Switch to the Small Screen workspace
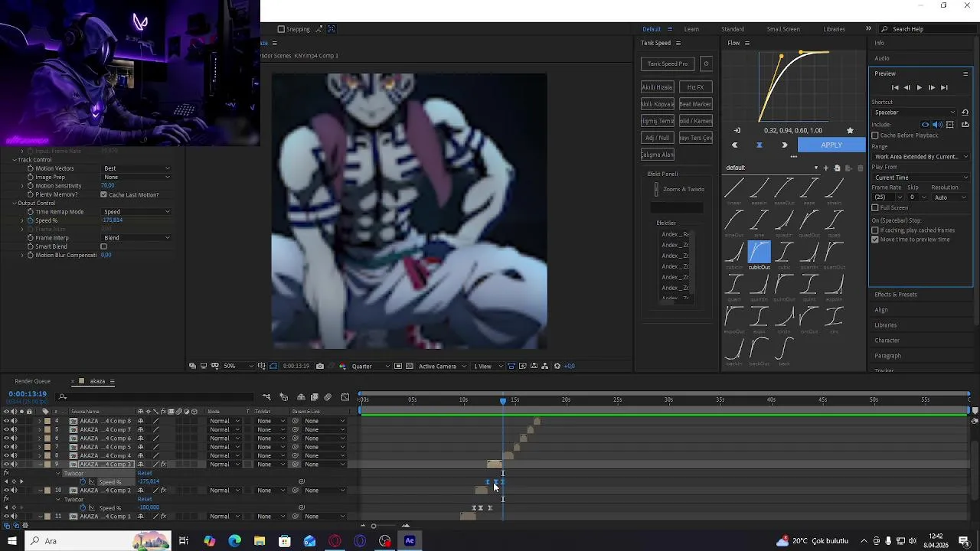 click(x=783, y=29)
